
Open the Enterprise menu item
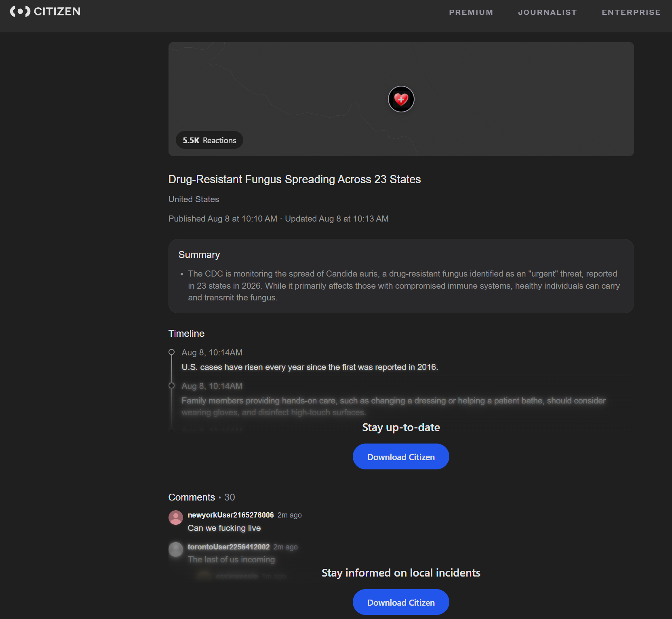point(631,12)
